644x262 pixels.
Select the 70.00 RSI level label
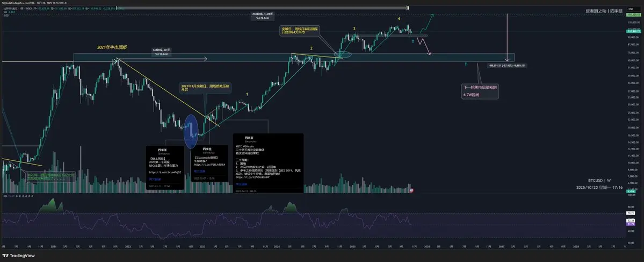[631, 213]
